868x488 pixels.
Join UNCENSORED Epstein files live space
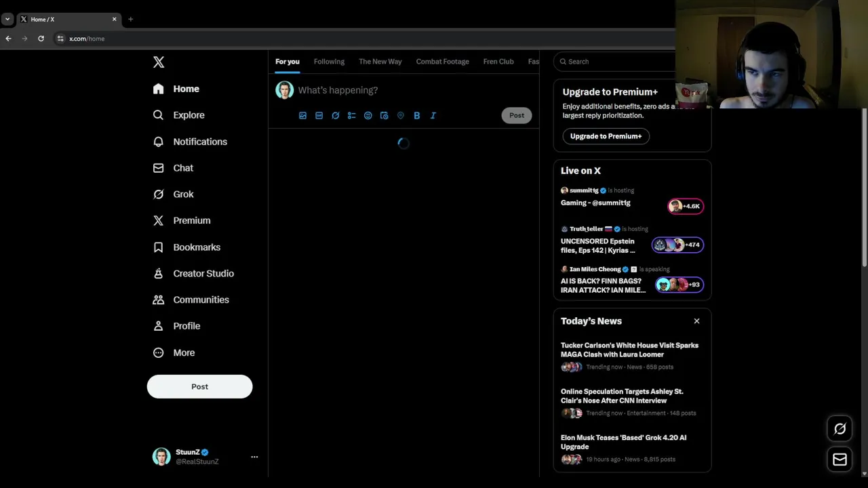point(632,241)
